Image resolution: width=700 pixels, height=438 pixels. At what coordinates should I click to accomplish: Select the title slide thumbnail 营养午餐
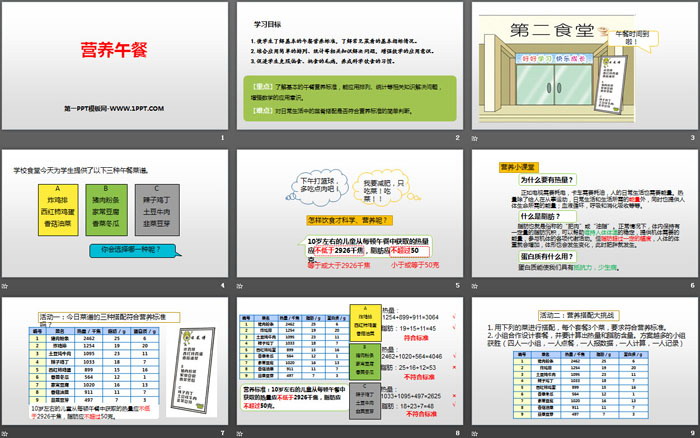tap(115, 66)
